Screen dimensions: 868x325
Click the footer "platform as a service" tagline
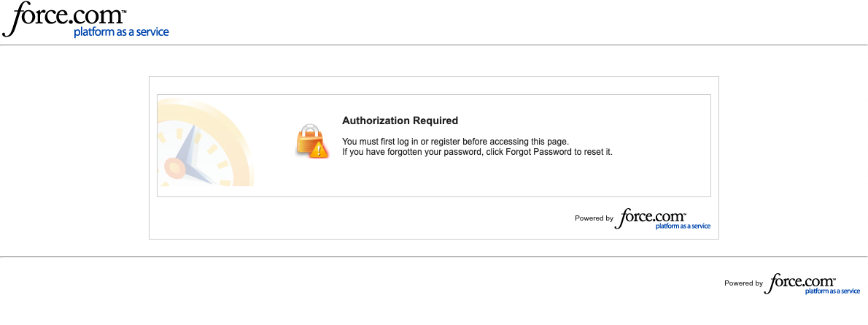[x=832, y=291]
